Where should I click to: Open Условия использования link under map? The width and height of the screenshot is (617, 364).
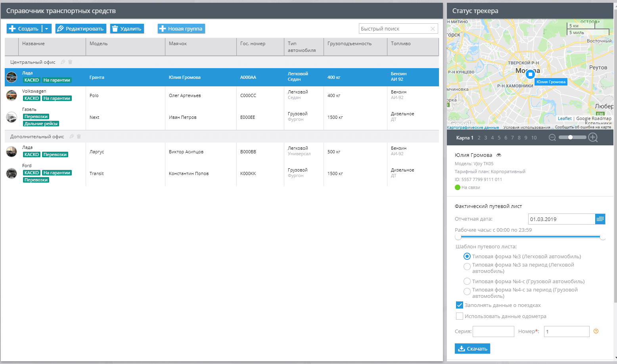pyautogui.click(x=527, y=127)
